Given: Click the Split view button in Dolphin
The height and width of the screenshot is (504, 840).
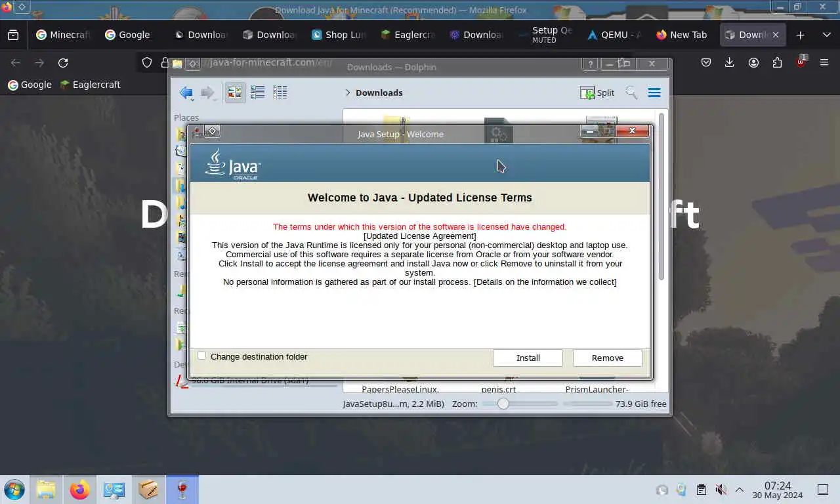Looking at the screenshot, I should 597,93.
